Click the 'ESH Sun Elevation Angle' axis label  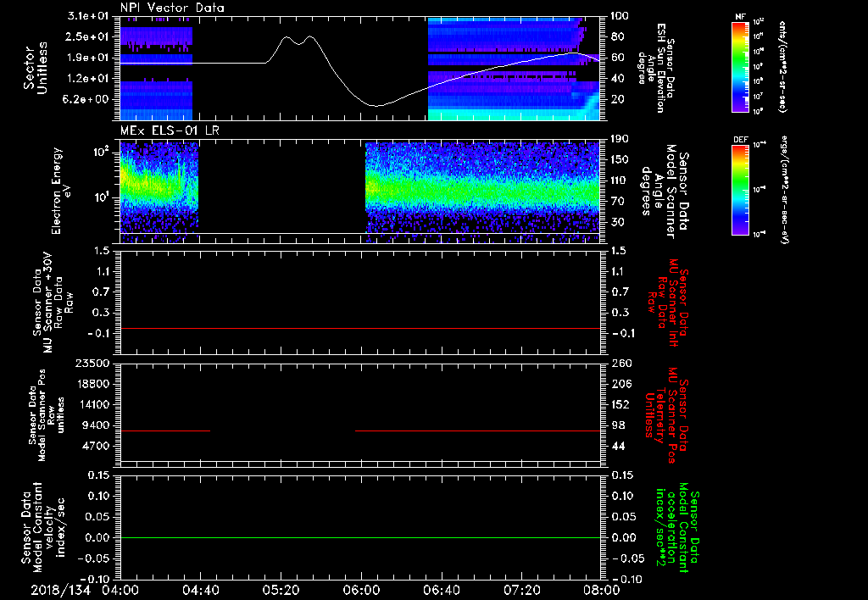(x=657, y=68)
